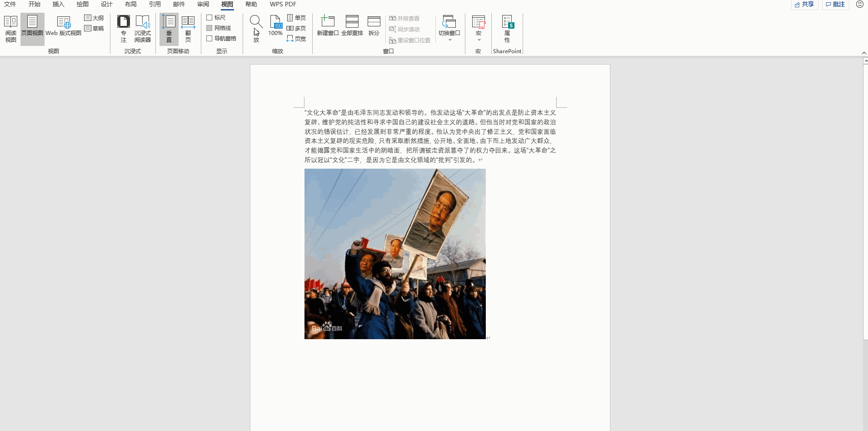Open the 审阅 ribbon tab

pyautogui.click(x=203, y=4)
